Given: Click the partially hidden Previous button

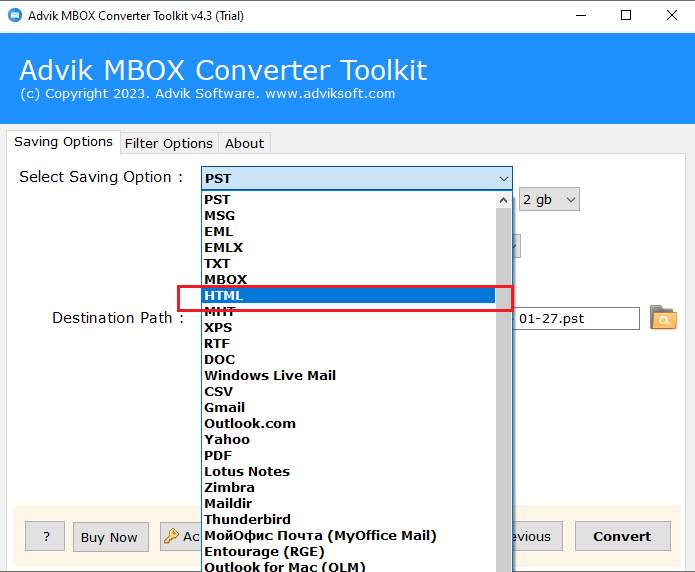Looking at the screenshot, I should click(x=538, y=536).
